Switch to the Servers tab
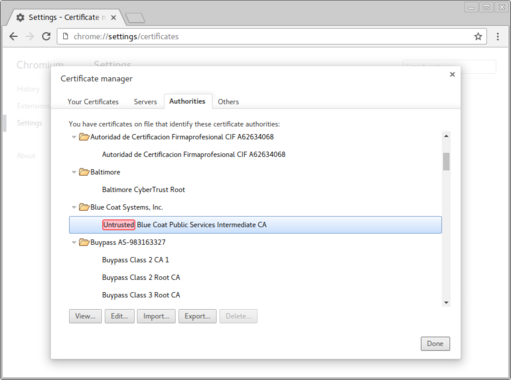This screenshot has width=511, height=380. coord(145,102)
